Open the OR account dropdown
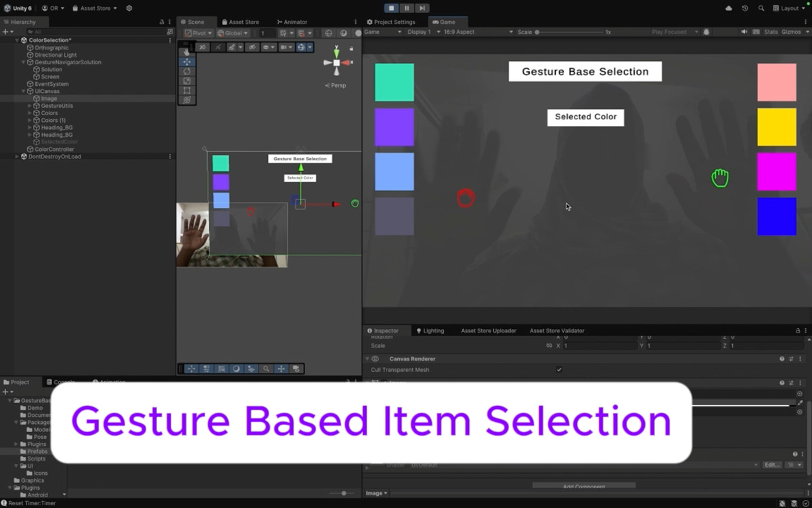 point(53,8)
